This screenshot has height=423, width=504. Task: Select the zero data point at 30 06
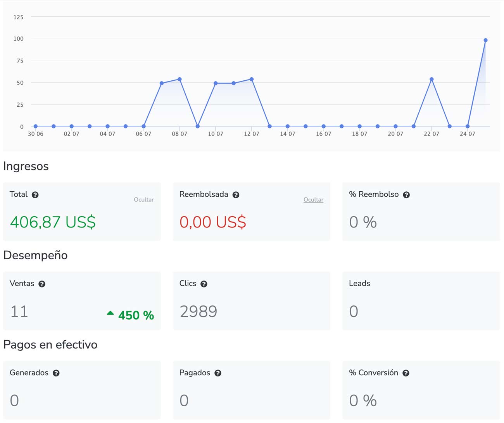36,126
